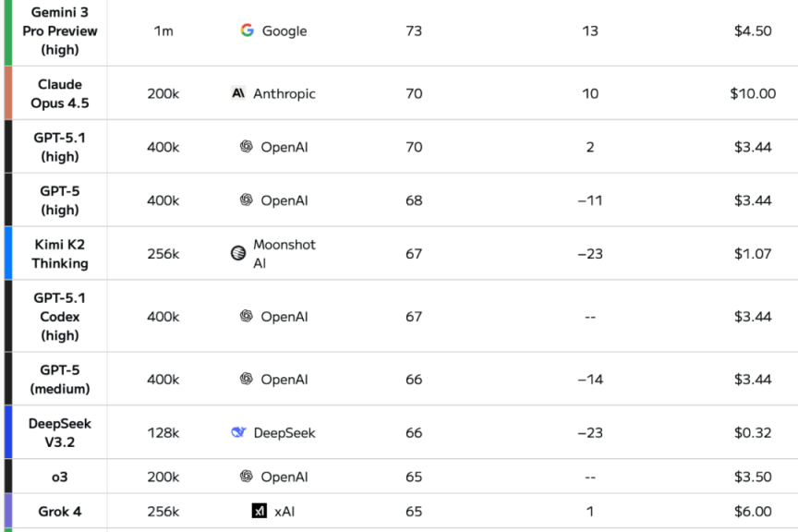The image size is (798, 532).
Task: Click the DeepSeek whale logo icon
Action: pos(238,432)
